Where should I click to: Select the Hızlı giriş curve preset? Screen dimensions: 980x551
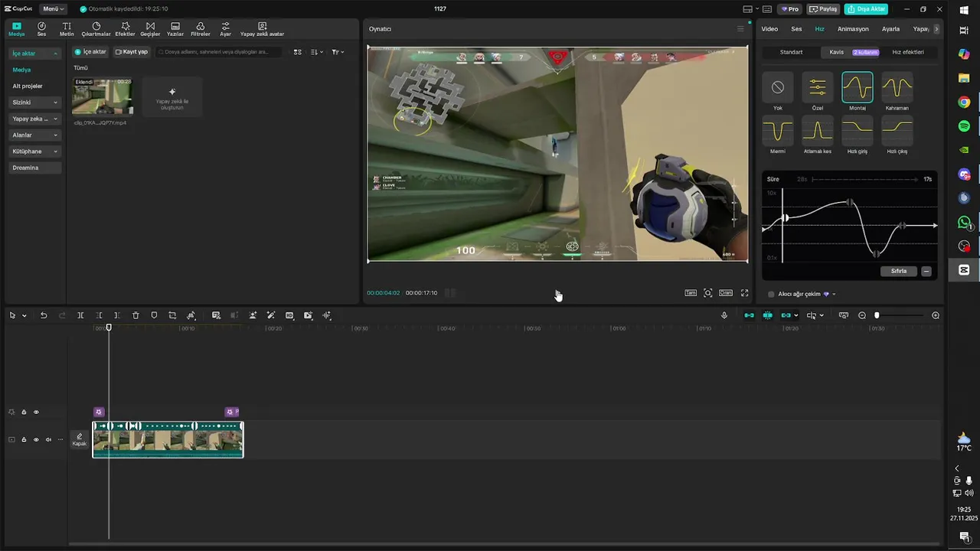tap(857, 135)
